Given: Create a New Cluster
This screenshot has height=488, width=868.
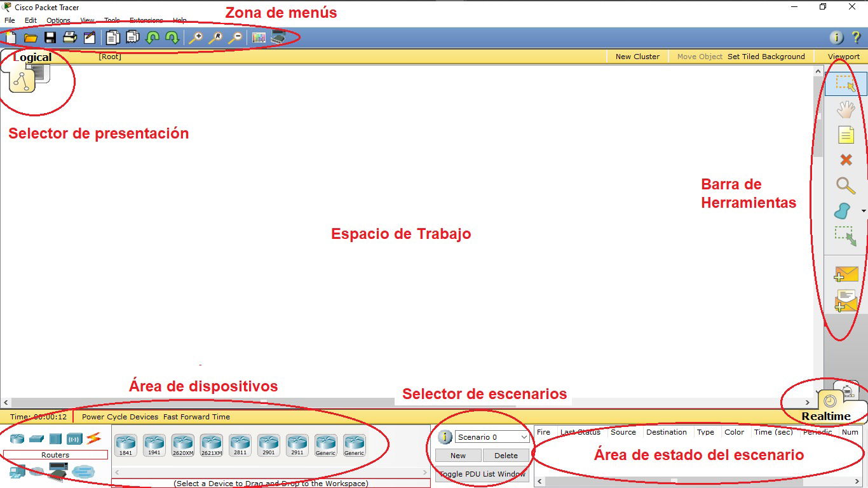Looking at the screenshot, I should (x=637, y=56).
